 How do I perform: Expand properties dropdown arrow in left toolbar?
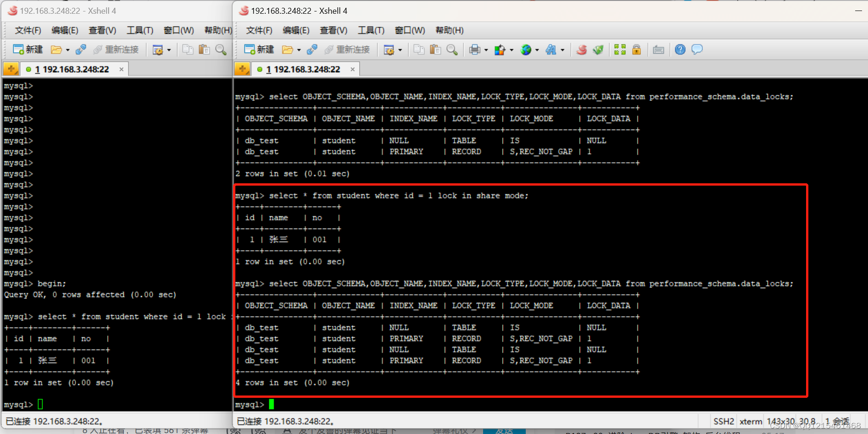169,50
